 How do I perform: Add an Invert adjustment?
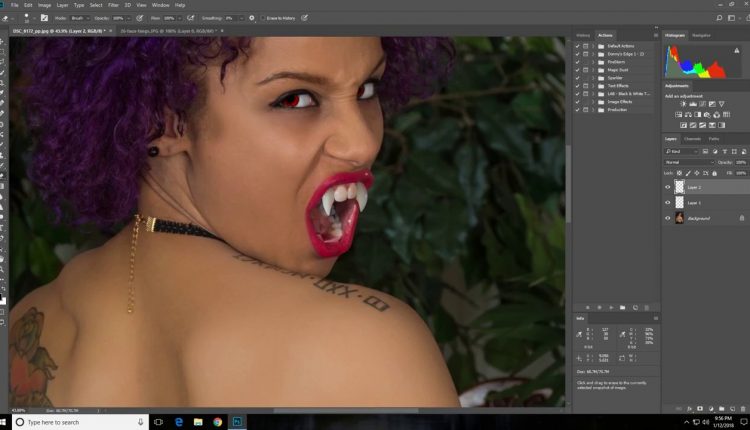(x=683, y=125)
